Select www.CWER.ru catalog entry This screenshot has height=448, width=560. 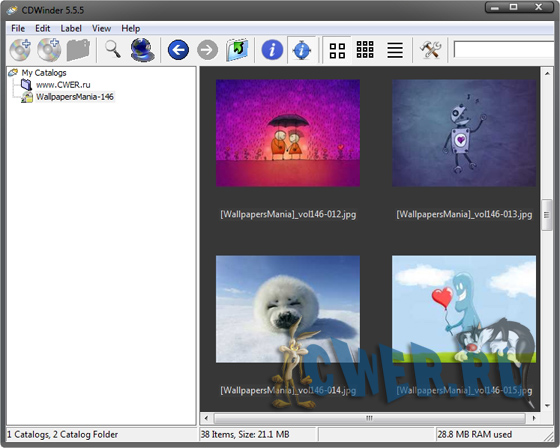tap(63, 85)
